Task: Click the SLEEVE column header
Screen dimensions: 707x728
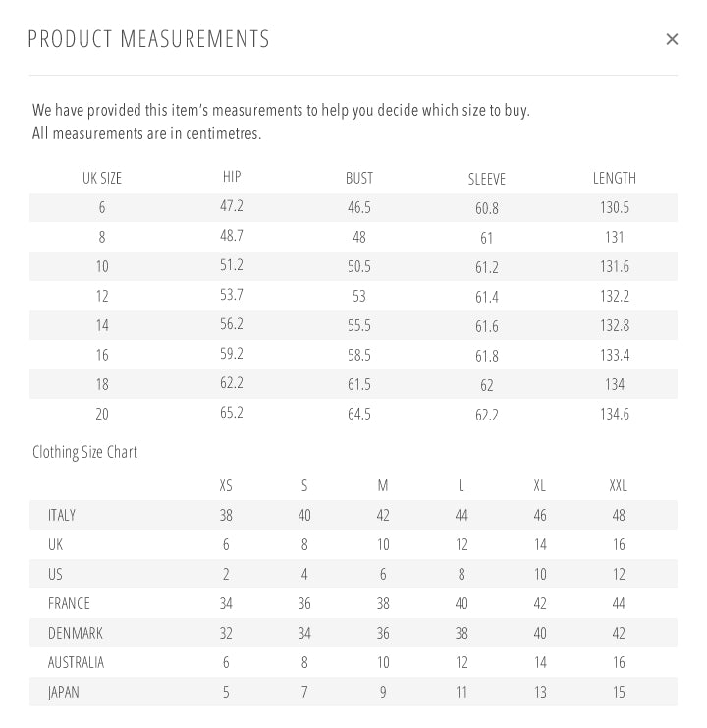Action: 487,179
